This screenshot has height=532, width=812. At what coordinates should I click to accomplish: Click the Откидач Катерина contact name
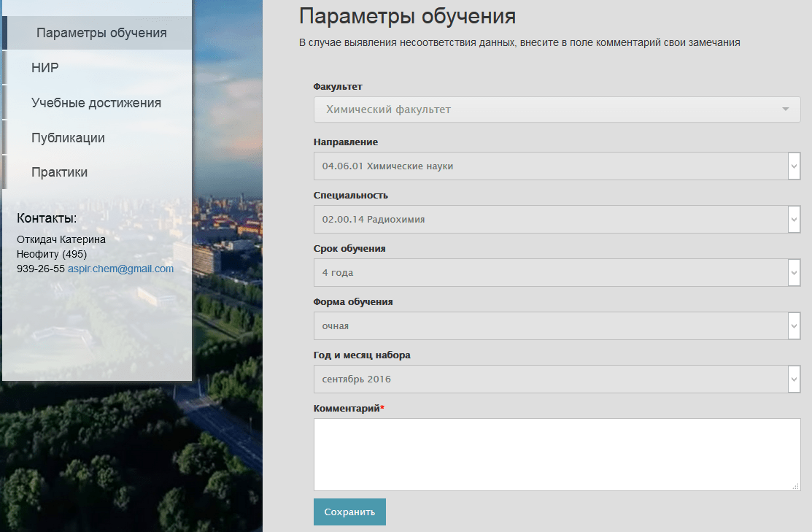point(61,239)
